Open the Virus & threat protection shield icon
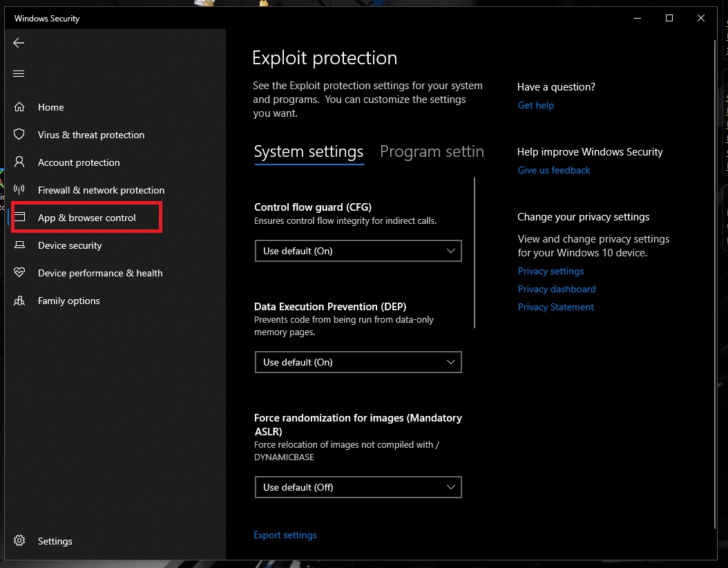The width and height of the screenshot is (728, 568). point(19,135)
